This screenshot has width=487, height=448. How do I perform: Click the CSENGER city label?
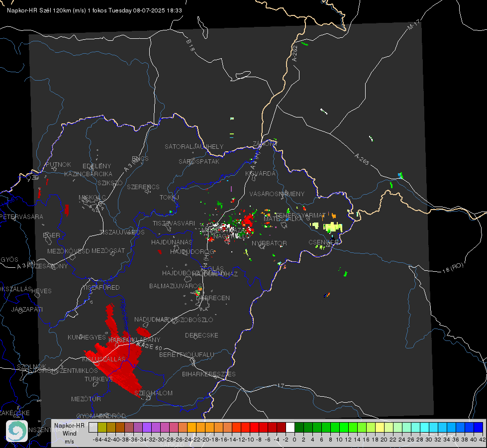click(323, 242)
